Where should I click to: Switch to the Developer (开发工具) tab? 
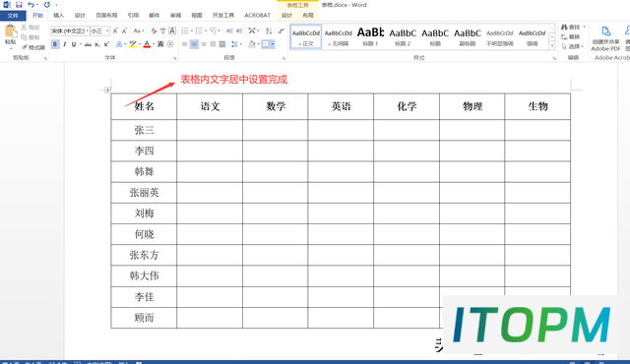pos(223,16)
